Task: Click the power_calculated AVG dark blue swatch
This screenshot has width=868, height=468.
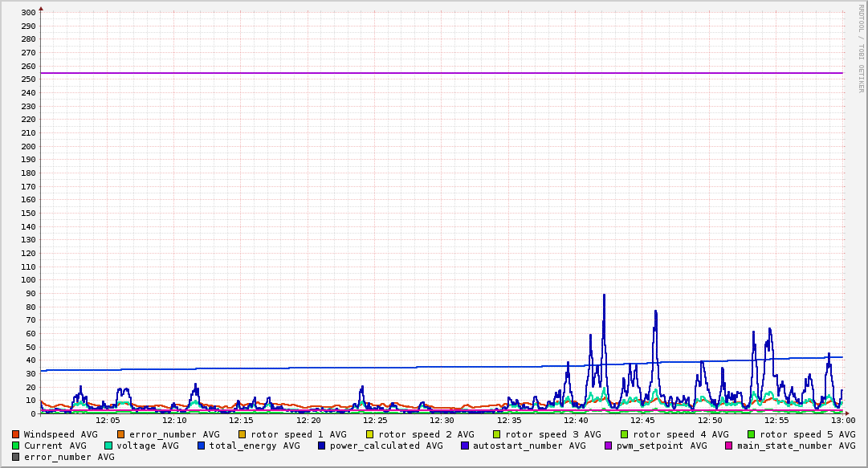Action: pos(321,446)
